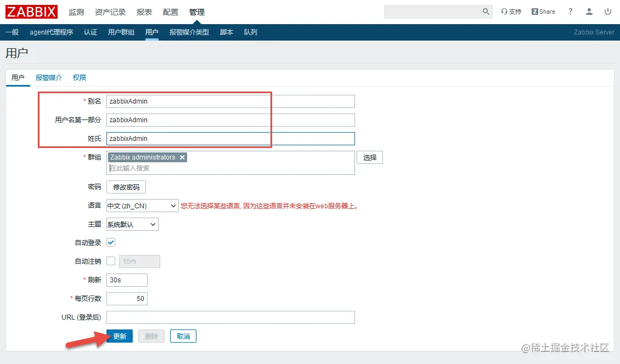Click the 刷新 field showing 30s
This screenshot has height=364, width=620.
(x=127, y=280)
